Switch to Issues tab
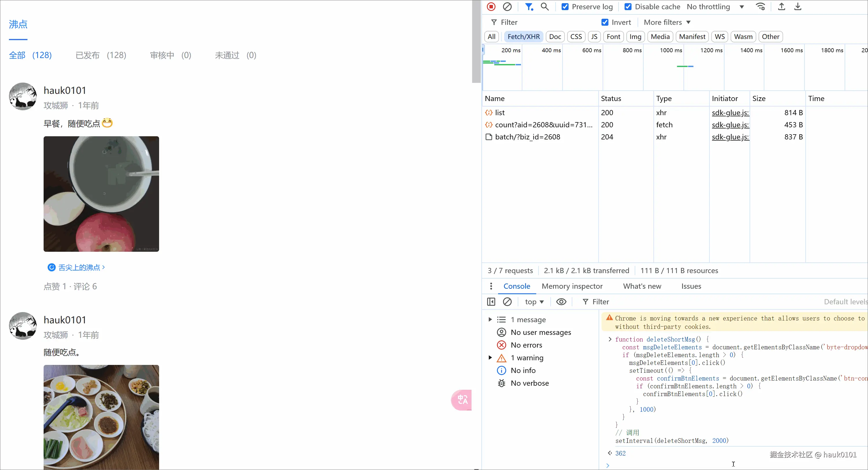 click(691, 286)
